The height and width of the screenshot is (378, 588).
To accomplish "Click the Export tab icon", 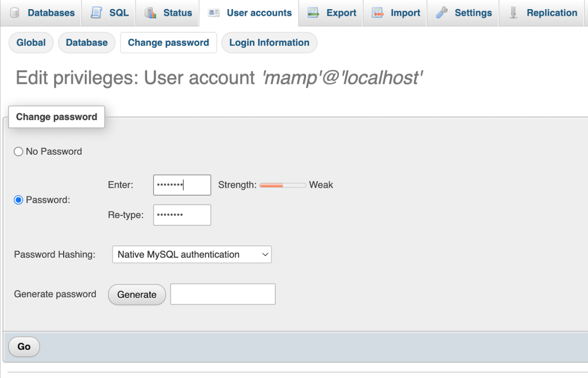I will [314, 13].
